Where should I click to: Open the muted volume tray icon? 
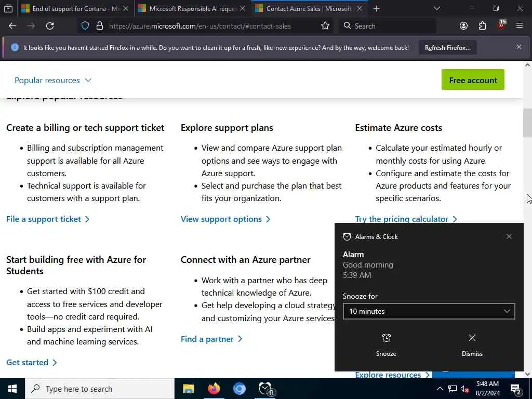[x=464, y=389]
